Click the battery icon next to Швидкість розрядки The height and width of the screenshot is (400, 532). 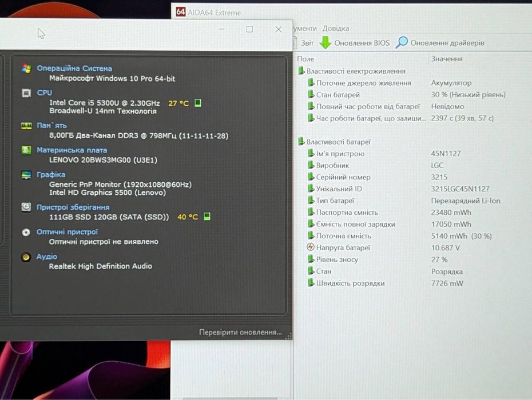(311, 283)
